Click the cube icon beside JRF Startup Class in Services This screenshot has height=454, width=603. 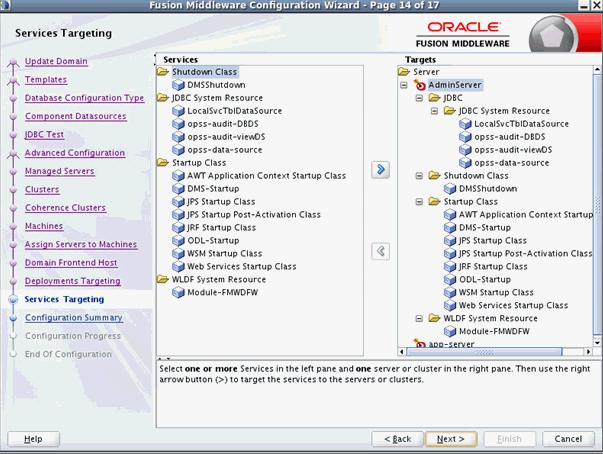click(x=178, y=228)
